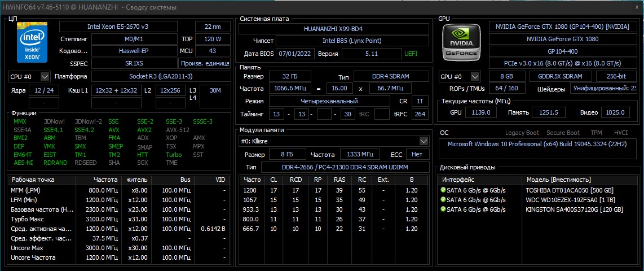Viewport: 644px width, 271px height.
Task: Click the NVIDIA GeForce logo icon
Action: tap(462, 42)
